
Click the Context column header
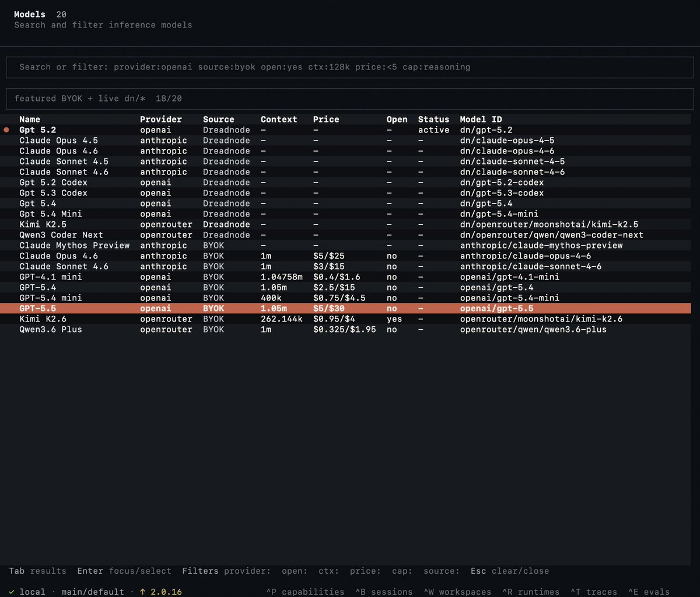(279, 120)
